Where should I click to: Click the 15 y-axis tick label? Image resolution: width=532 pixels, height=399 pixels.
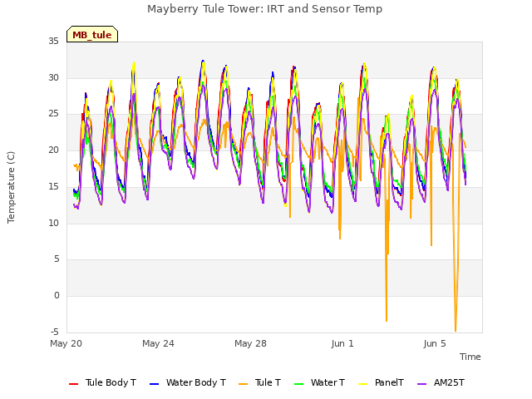coord(53,186)
